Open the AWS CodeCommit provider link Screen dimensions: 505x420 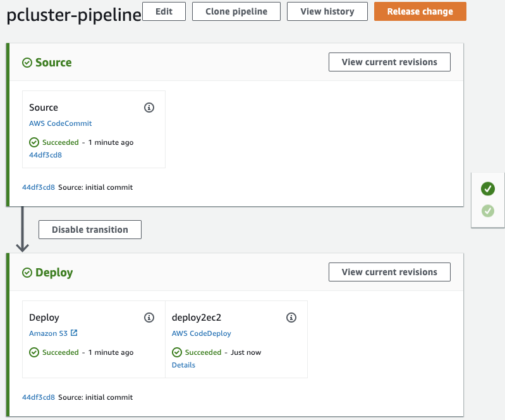61,123
